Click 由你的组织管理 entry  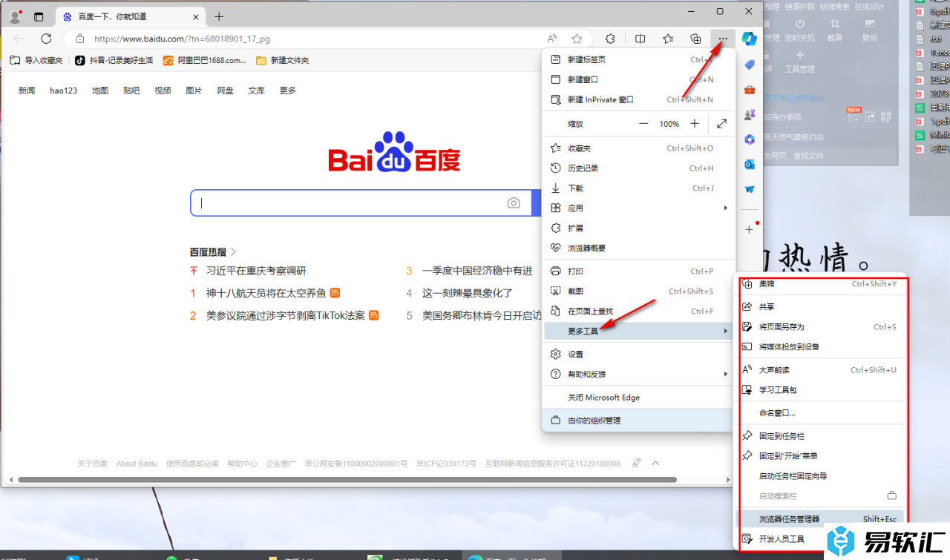[x=638, y=421]
